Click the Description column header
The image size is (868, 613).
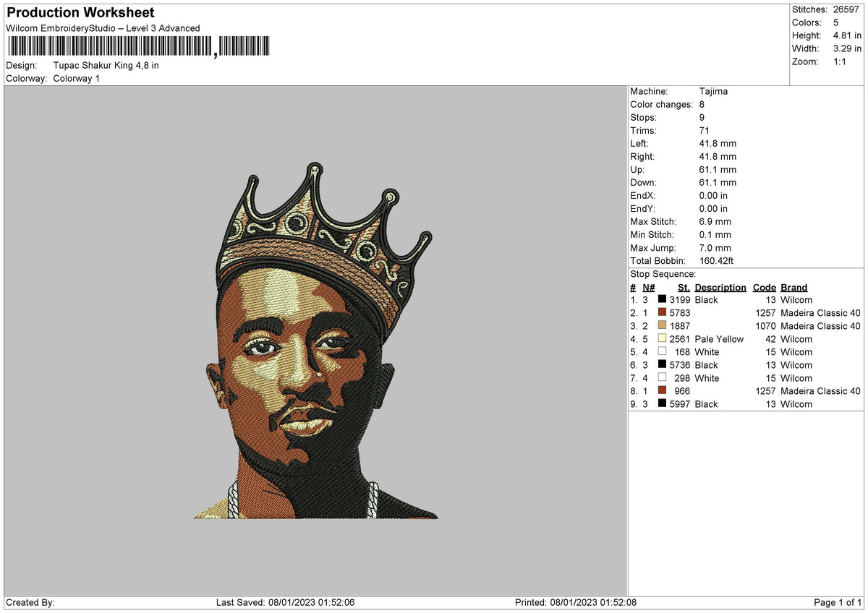(720, 287)
